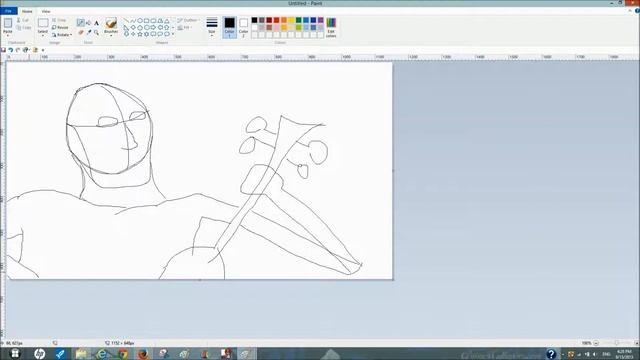This screenshot has height=360, width=640.
Task: Select the Text tool
Action: tap(96, 23)
